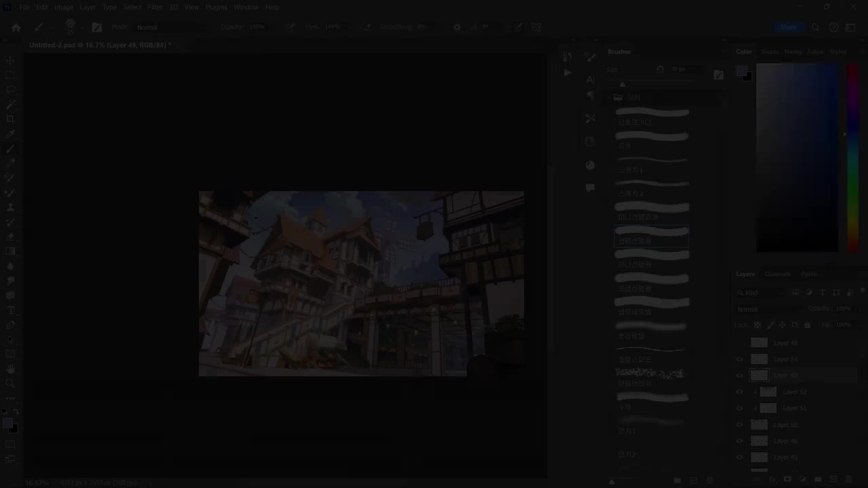Toggle visibility of Layer 52

pyautogui.click(x=740, y=392)
